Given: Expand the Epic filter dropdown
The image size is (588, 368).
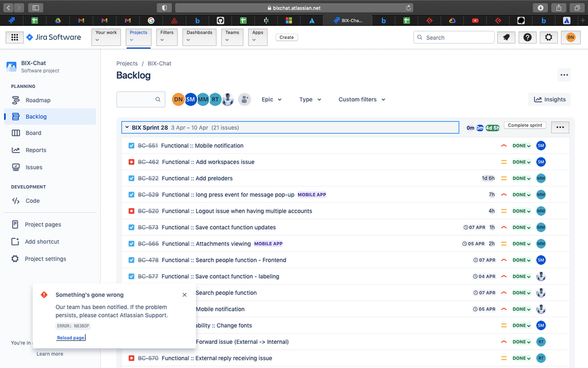Looking at the screenshot, I should [272, 100].
